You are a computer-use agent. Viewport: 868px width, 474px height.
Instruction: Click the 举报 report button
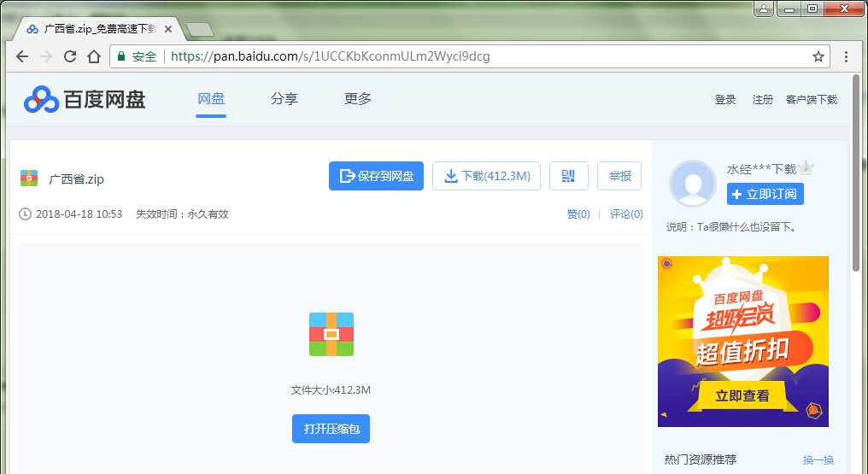[619, 176]
